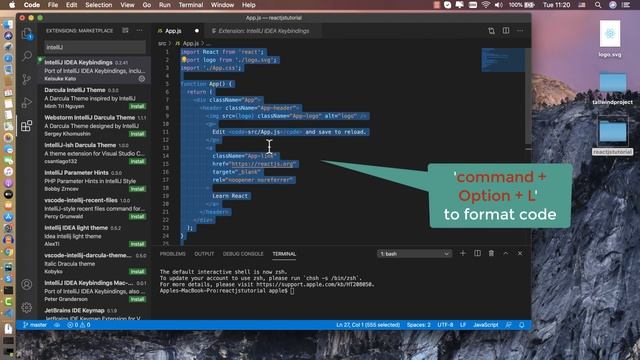This screenshot has width=640, height=360.
Task: Open the Source Control view
Action: [27, 79]
